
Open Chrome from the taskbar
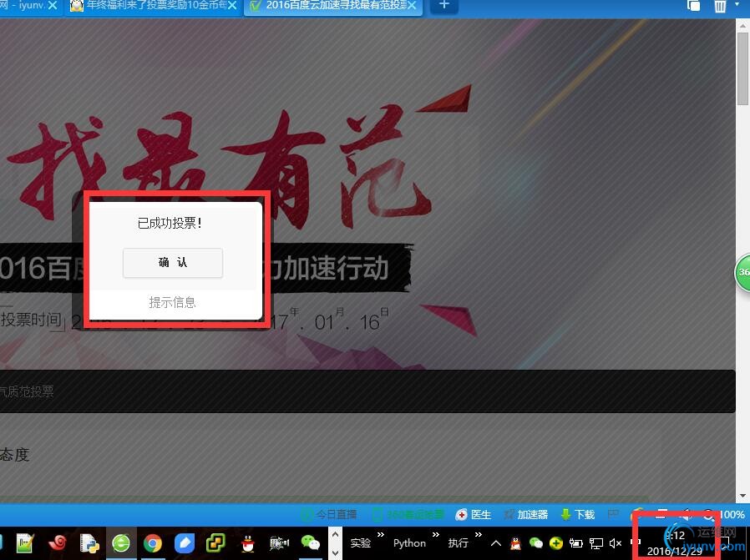pyautogui.click(x=154, y=543)
